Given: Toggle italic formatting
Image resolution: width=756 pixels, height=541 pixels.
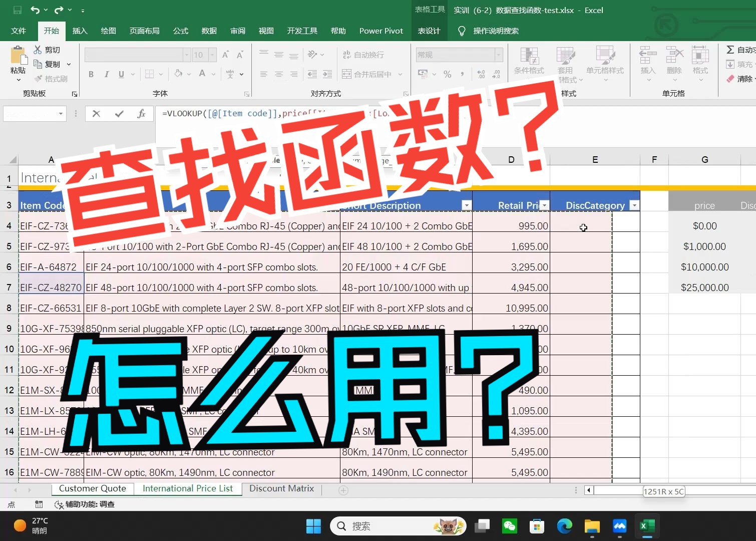Looking at the screenshot, I should click(106, 74).
